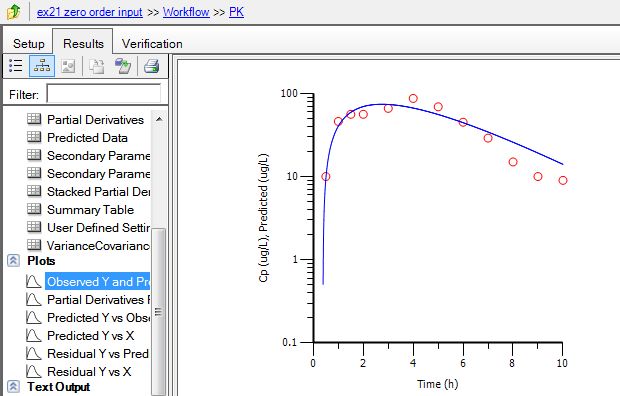The image size is (620, 396).
Task: Click table icon beside Stacked Partial Derivatives
Action: pos(34,191)
